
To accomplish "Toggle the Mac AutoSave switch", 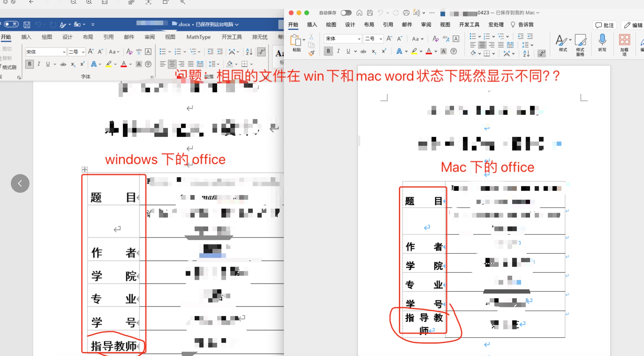I will point(346,13).
